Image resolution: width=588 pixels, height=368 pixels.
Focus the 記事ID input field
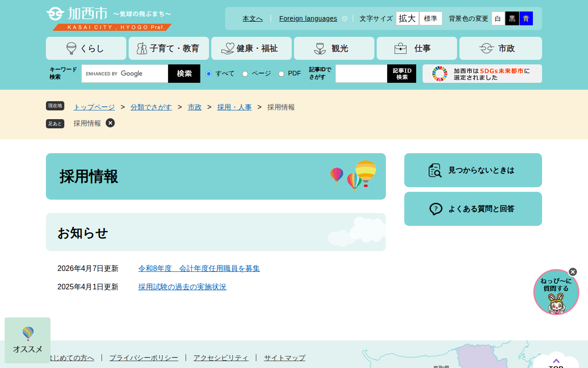click(x=362, y=74)
